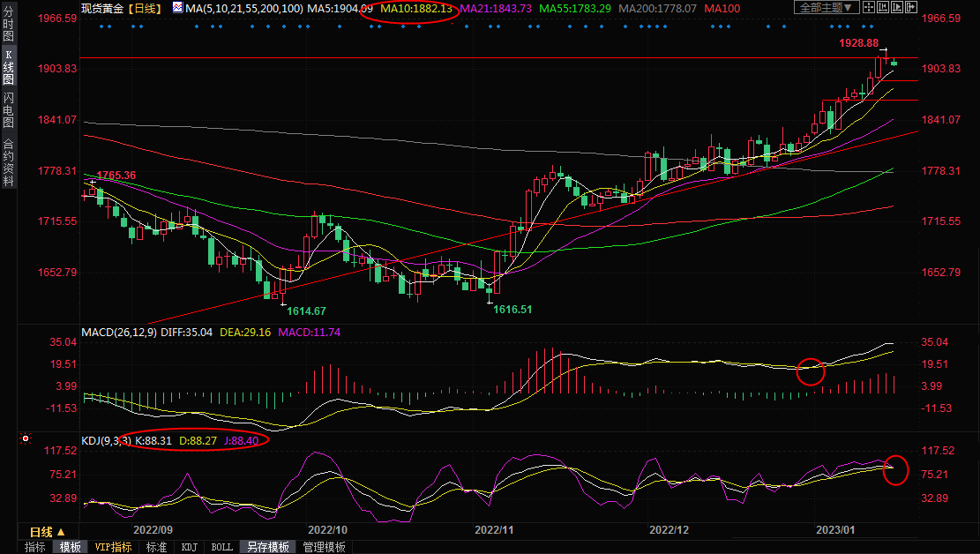Select the K线图 sidebar tab

click(8, 66)
